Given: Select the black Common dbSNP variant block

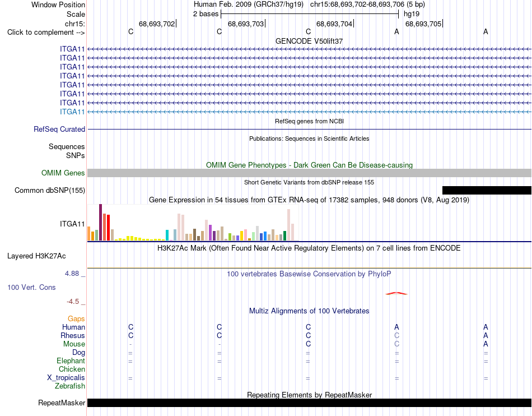Looking at the screenshot, I should click(x=487, y=190).
